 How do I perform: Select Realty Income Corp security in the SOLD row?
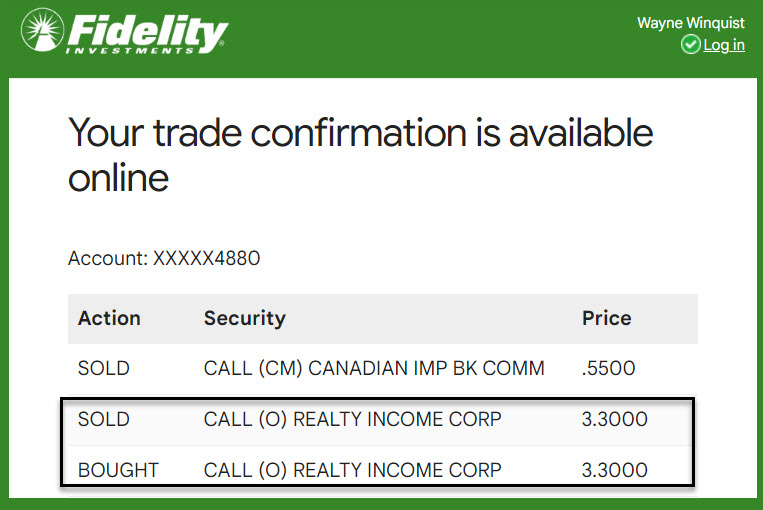(x=352, y=419)
